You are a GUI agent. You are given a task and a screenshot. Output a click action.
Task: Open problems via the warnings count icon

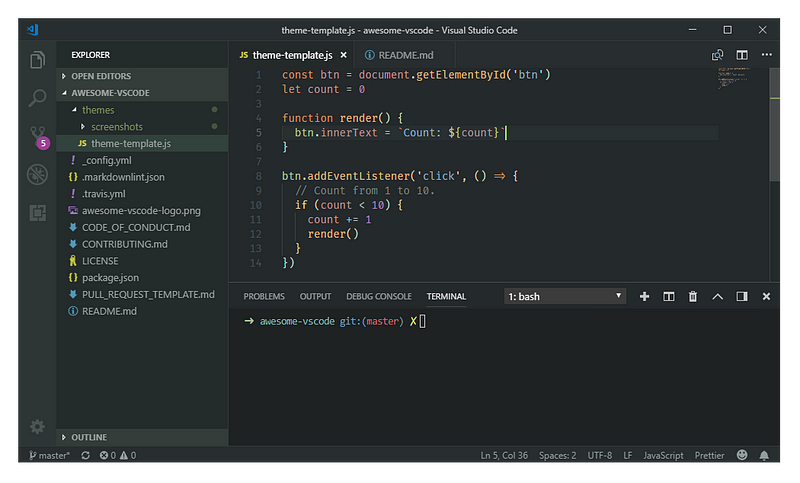coord(128,455)
